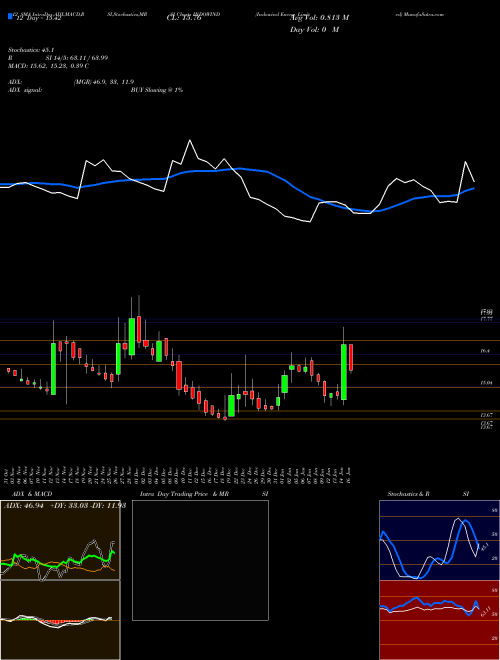Click the Stochastics chart with blue background

tap(439, 540)
